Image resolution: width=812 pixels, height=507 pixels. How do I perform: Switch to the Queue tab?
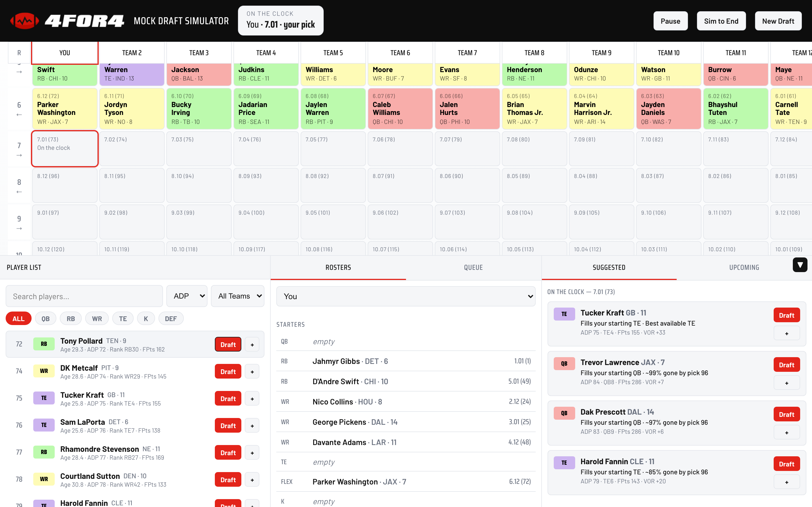point(473,268)
